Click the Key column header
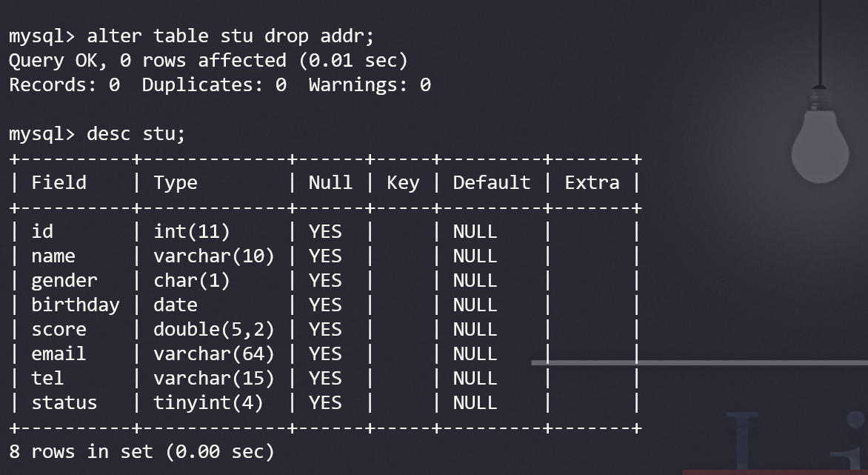This screenshot has height=475, width=868. 403,182
